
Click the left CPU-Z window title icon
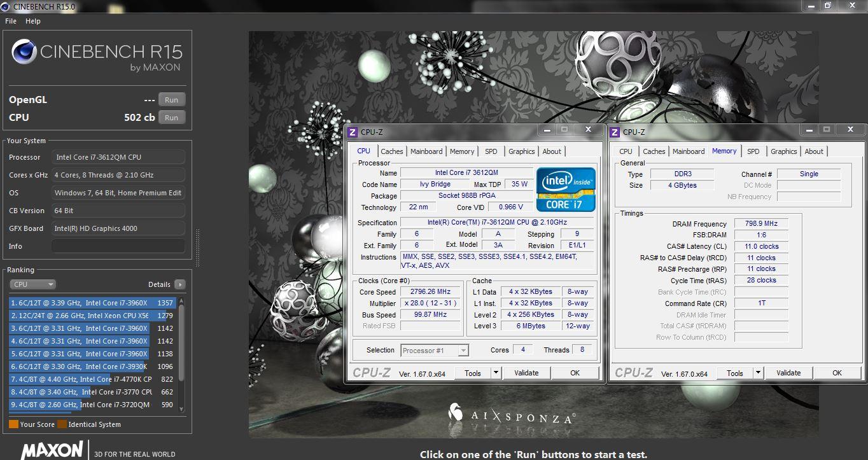coord(353,132)
